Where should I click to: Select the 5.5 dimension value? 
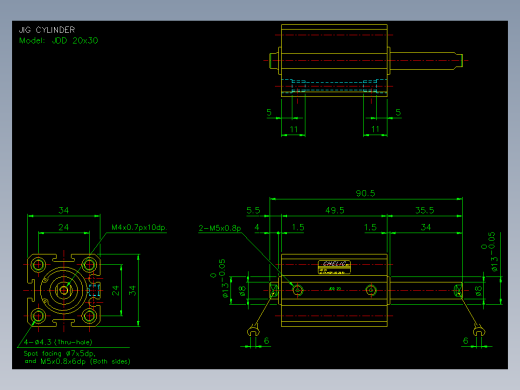[253, 210]
